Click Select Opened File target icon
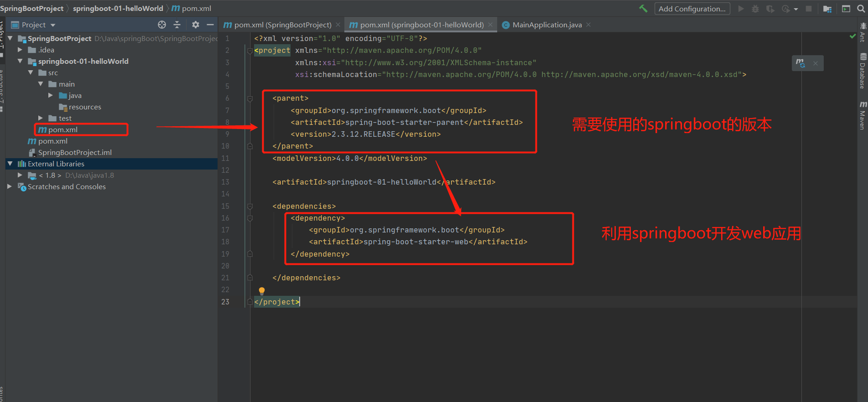868x402 pixels. [x=162, y=25]
